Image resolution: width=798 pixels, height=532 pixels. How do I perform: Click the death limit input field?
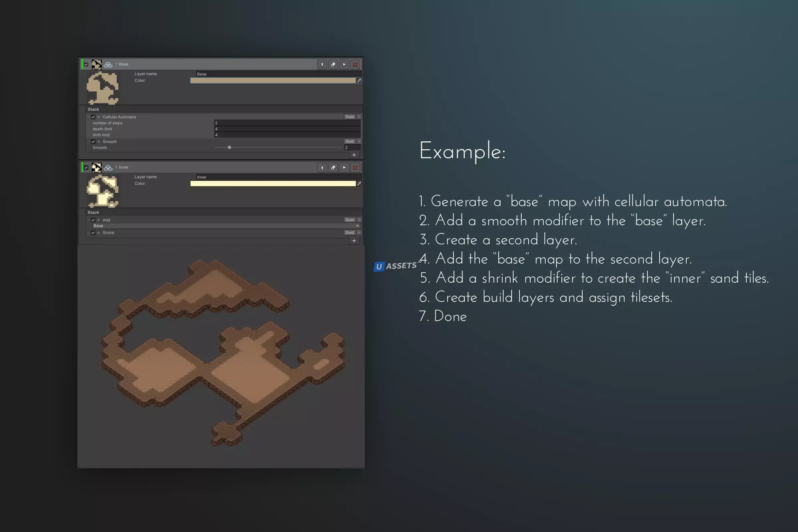[x=287, y=129]
